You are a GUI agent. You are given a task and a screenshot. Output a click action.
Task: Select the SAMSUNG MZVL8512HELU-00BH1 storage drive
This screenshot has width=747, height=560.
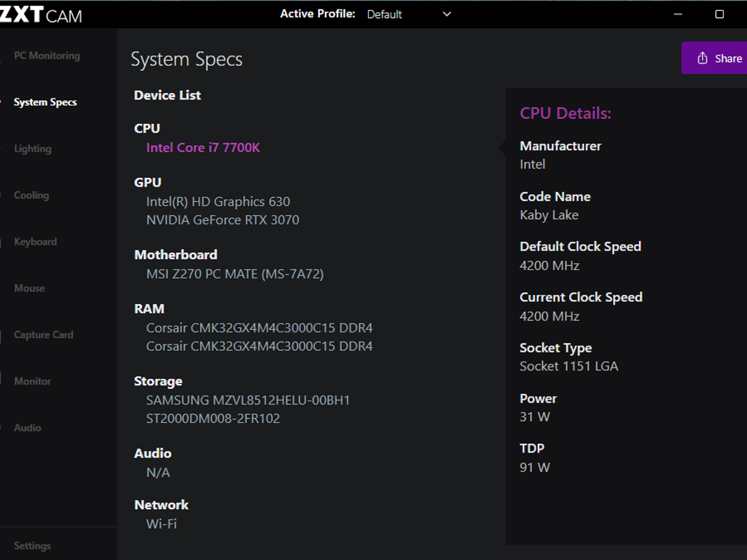[248, 400]
